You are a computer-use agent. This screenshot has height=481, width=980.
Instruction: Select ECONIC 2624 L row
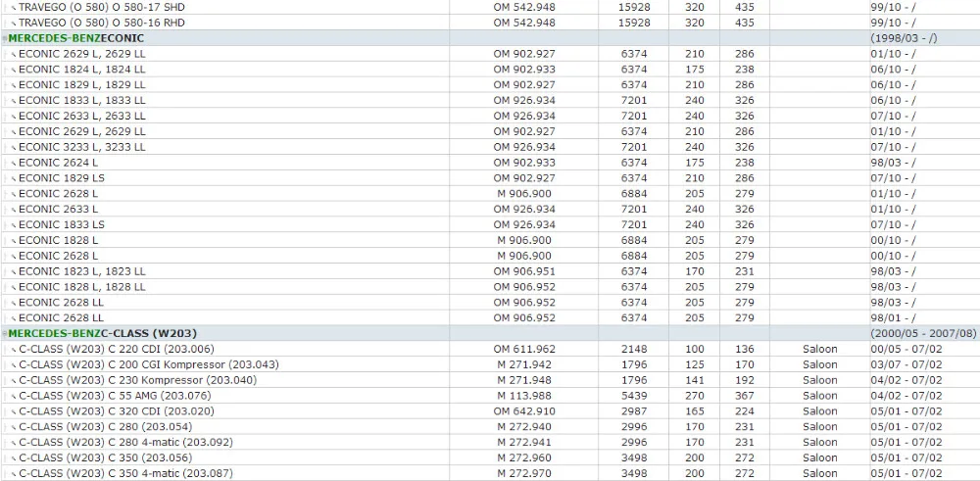pos(490,163)
